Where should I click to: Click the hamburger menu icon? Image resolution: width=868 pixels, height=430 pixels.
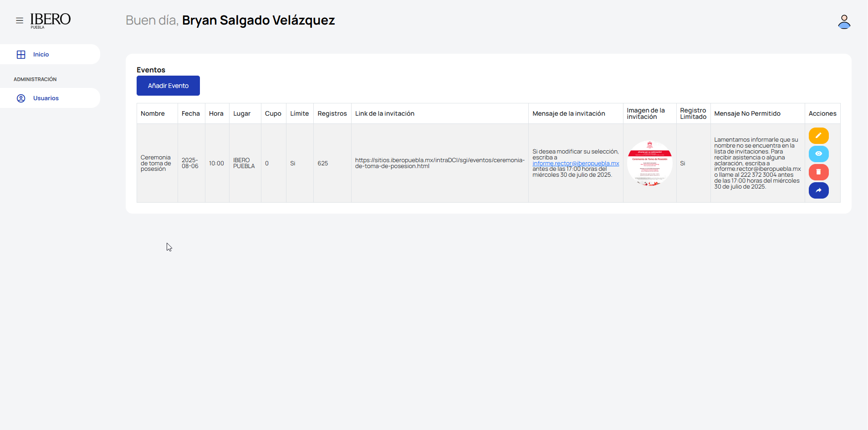tap(20, 20)
